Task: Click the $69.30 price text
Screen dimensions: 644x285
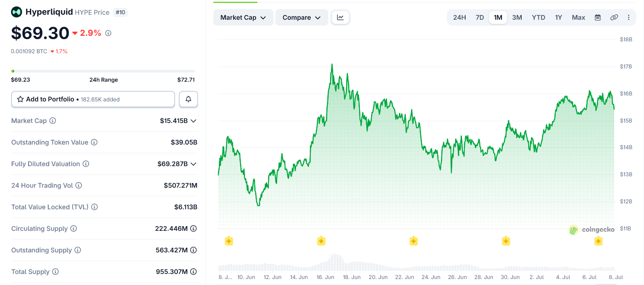Action: (40, 33)
